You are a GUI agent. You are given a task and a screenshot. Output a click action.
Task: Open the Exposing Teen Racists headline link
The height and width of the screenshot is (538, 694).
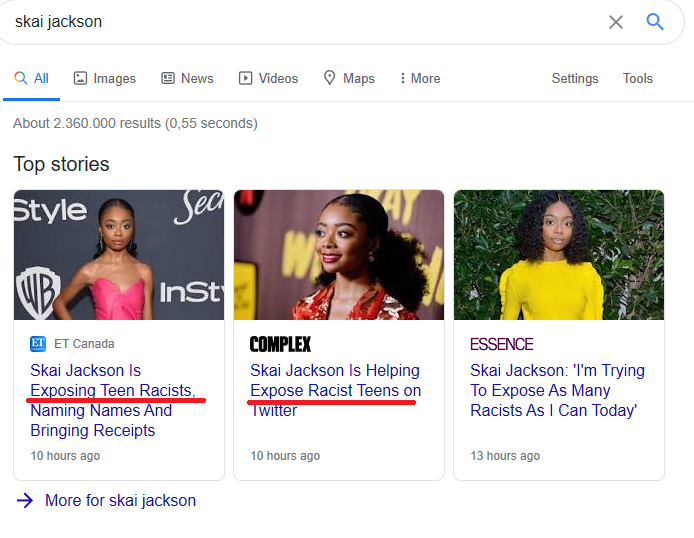(x=113, y=400)
